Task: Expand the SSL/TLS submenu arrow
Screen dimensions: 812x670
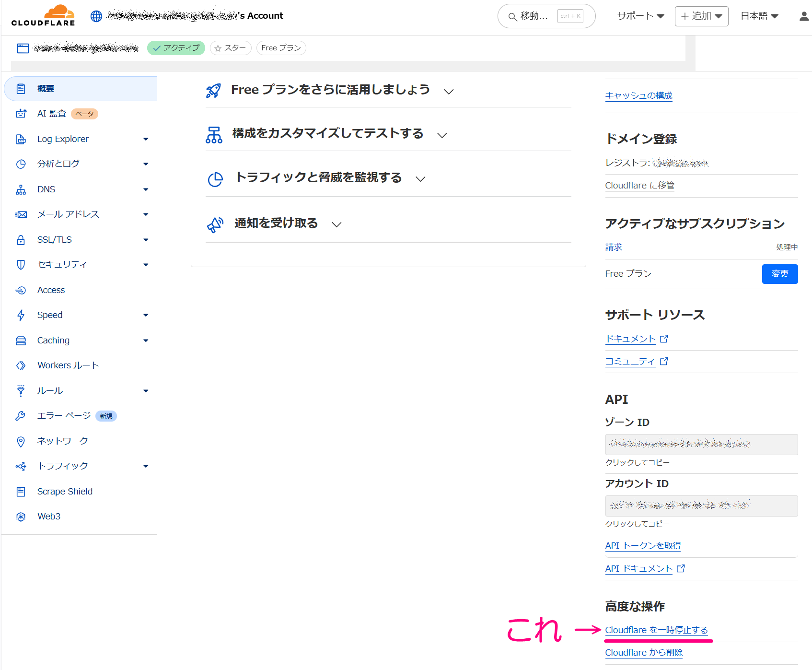Action: [x=146, y=240]
